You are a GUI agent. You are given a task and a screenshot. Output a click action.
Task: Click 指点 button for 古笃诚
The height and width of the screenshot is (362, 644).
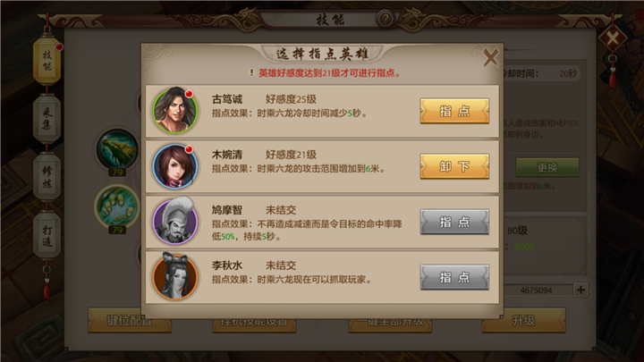[x=454, y=111]
